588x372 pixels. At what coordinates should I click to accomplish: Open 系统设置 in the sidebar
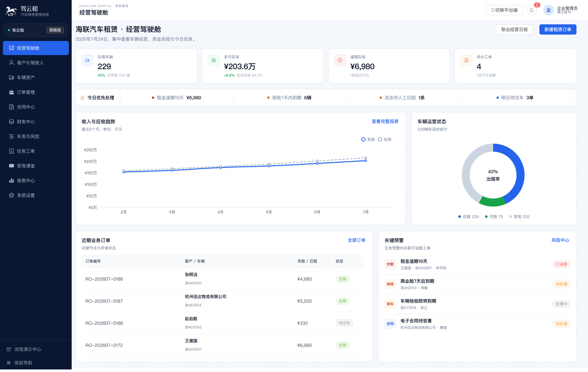(x=36, y=195)
